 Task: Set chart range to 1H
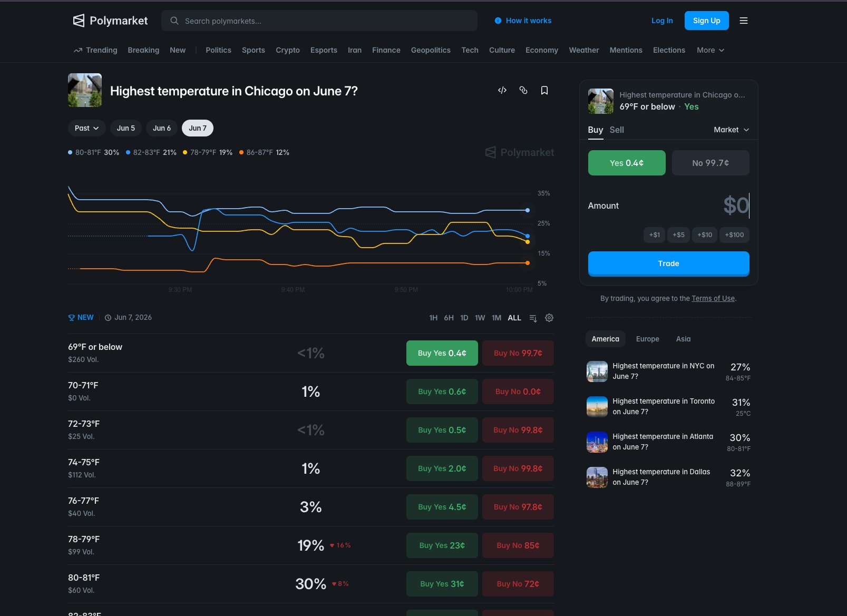[x=433, y=318]
